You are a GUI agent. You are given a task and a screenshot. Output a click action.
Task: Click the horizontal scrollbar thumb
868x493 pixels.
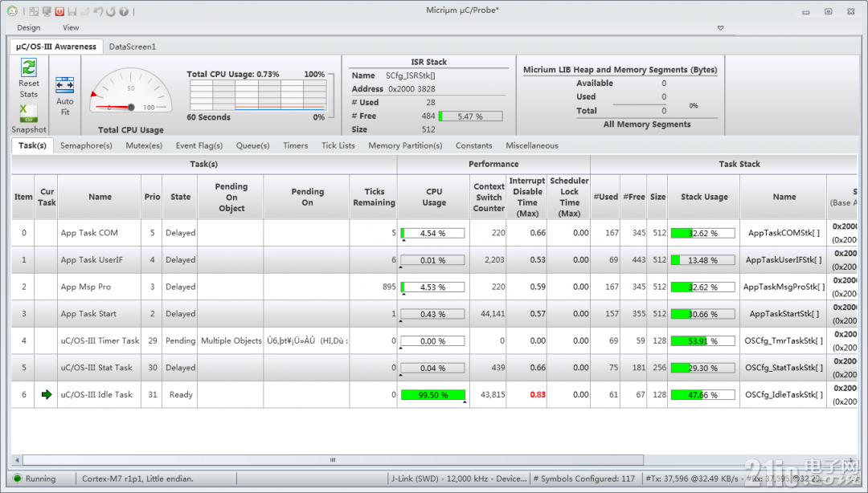tap(333, 460)
